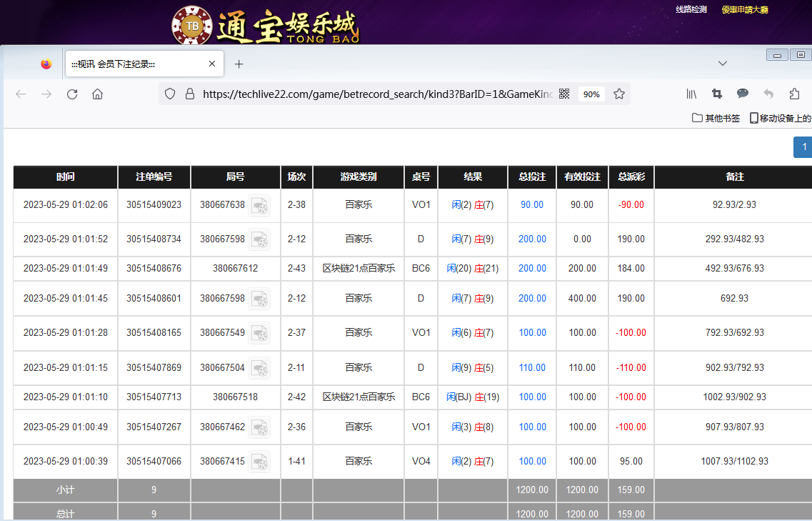Expand the list all tabs chevron
Image resolution: width=812 pixels, height=521 pixels.
723,63
